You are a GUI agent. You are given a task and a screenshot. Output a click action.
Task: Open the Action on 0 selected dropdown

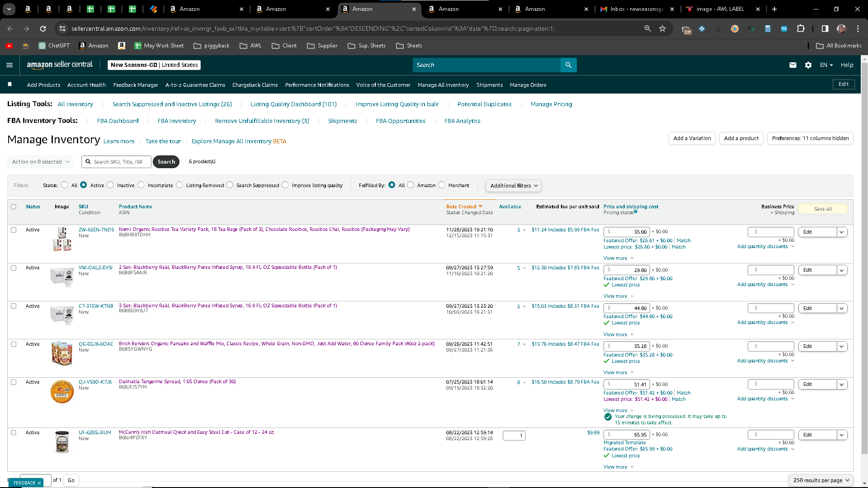pos(40,162)
